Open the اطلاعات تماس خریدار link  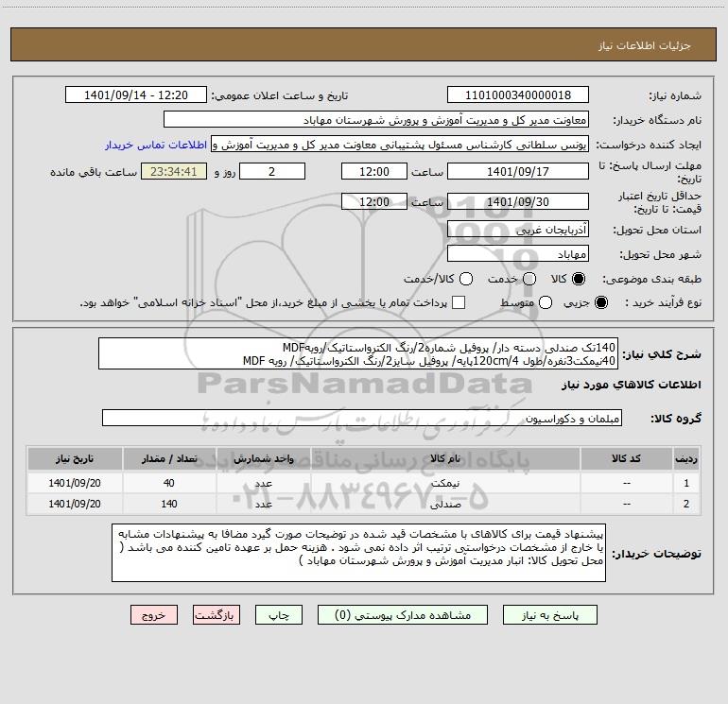coord(156,145)
